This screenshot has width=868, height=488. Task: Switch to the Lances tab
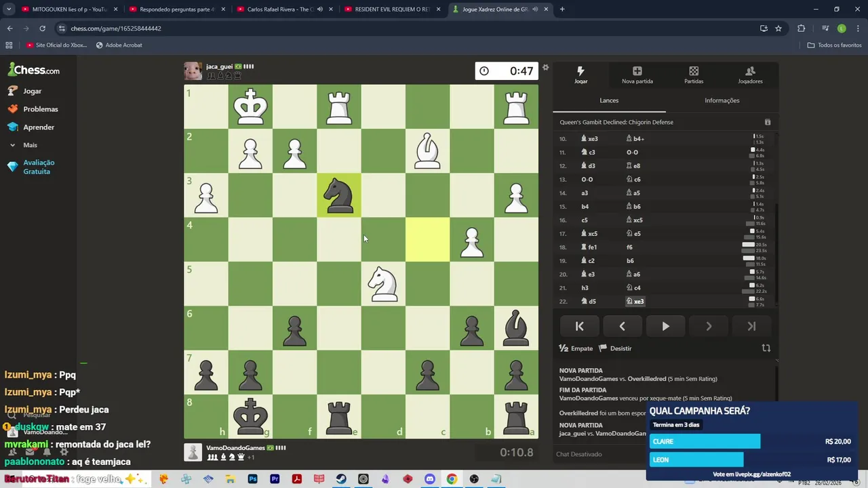pos(609,100)
